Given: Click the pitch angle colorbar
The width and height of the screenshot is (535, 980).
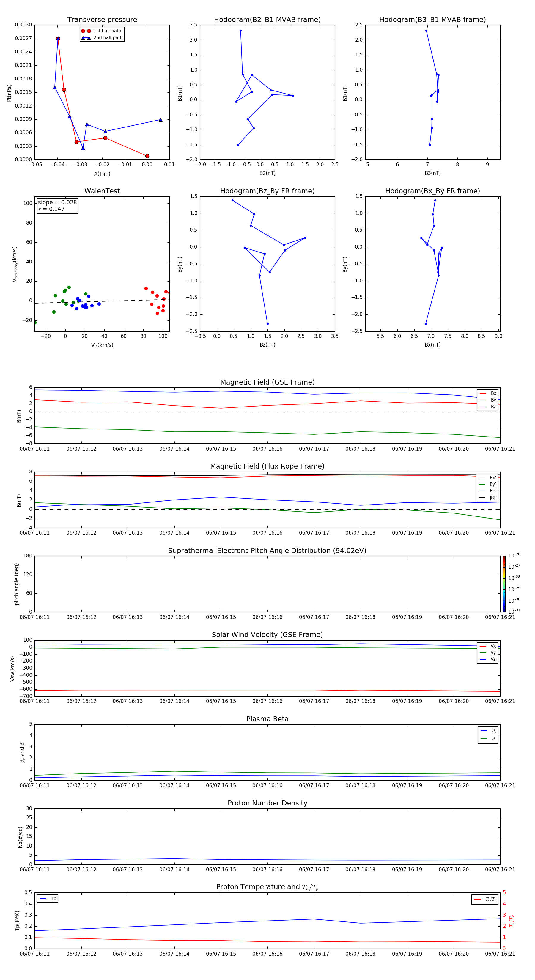Looking at the screenshot, I should (504, 584).
